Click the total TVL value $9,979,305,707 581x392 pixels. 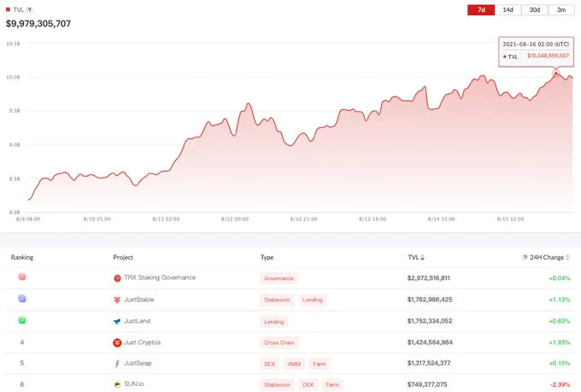point(38,24)
